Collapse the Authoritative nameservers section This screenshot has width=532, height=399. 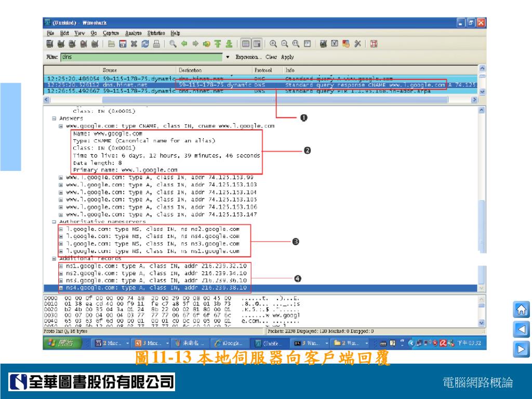tap(54, 222)
